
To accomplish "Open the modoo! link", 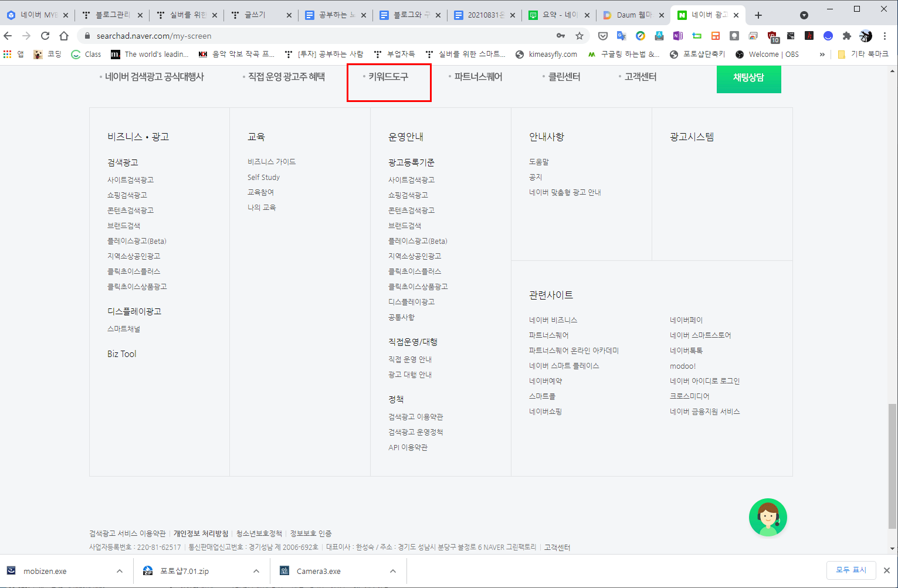I will point(683,366).
